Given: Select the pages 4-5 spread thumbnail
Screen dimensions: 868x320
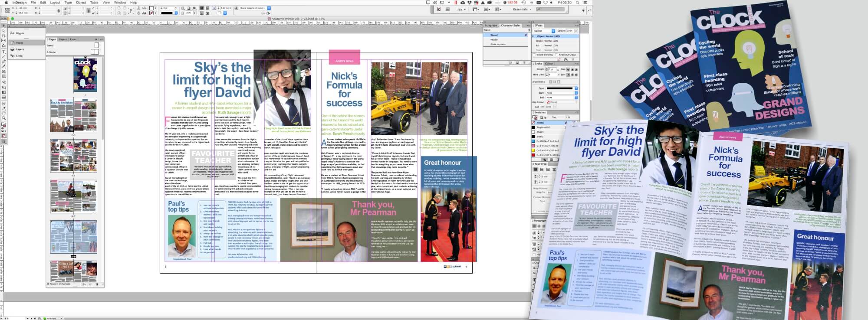Looking at the screenshot, I should [x=73, y=156].
